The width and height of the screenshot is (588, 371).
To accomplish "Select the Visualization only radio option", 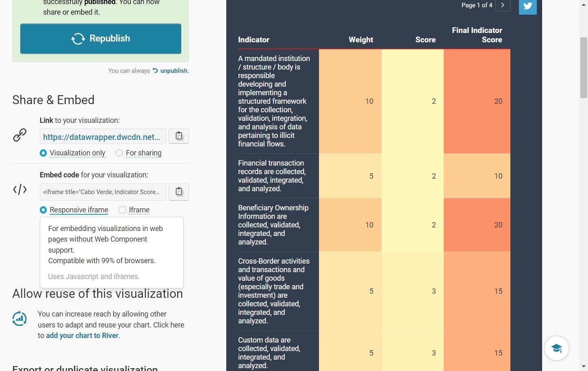I will tap(43, 153).
